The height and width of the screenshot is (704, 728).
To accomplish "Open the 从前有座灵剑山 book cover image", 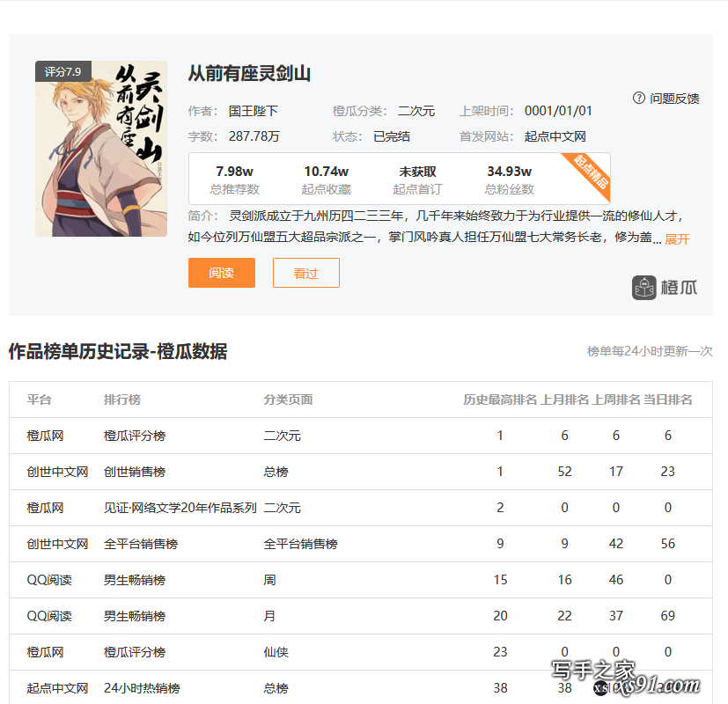I will [101, 149].
